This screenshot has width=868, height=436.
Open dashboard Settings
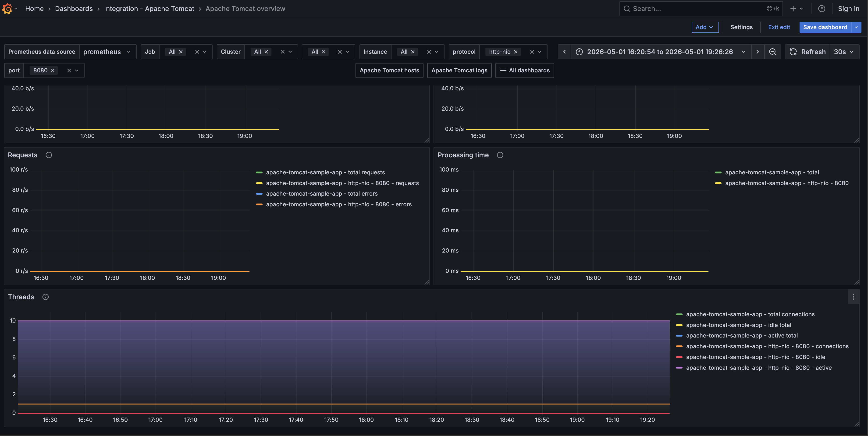[x=741, y=27]
